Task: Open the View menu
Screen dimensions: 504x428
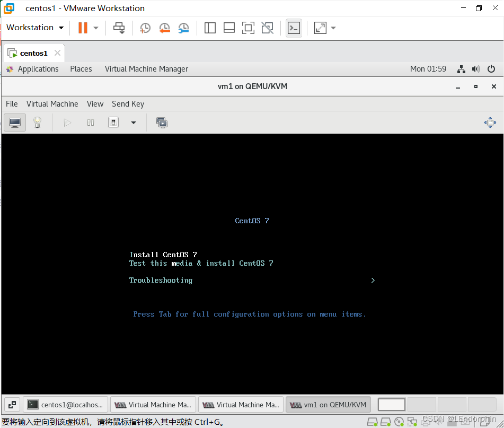Action: (95, 104)
